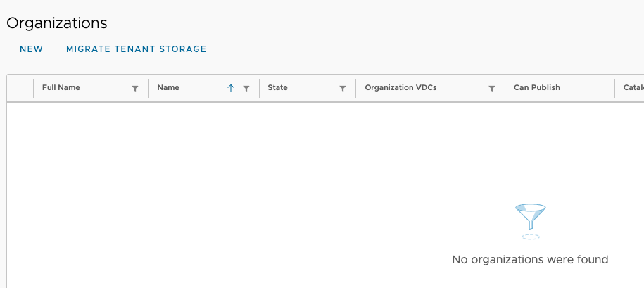Open the Full Name column filter
Viewport: 644px width, 288px height.
coord(135,89)
